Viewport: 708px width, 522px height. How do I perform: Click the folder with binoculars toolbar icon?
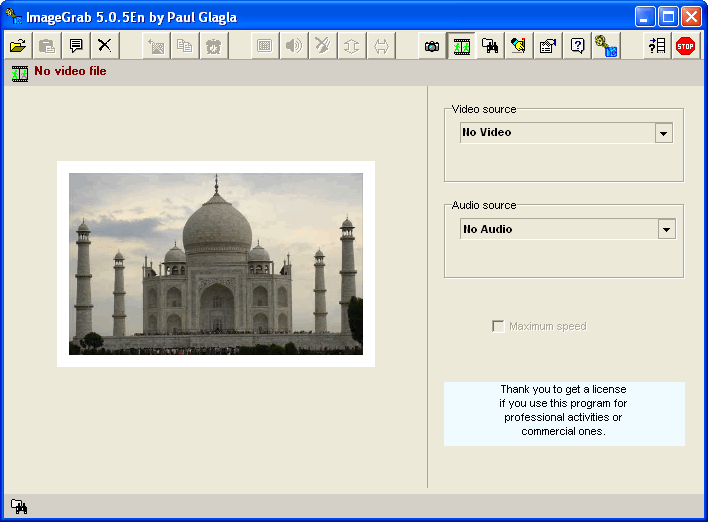(x=490, y=46)
